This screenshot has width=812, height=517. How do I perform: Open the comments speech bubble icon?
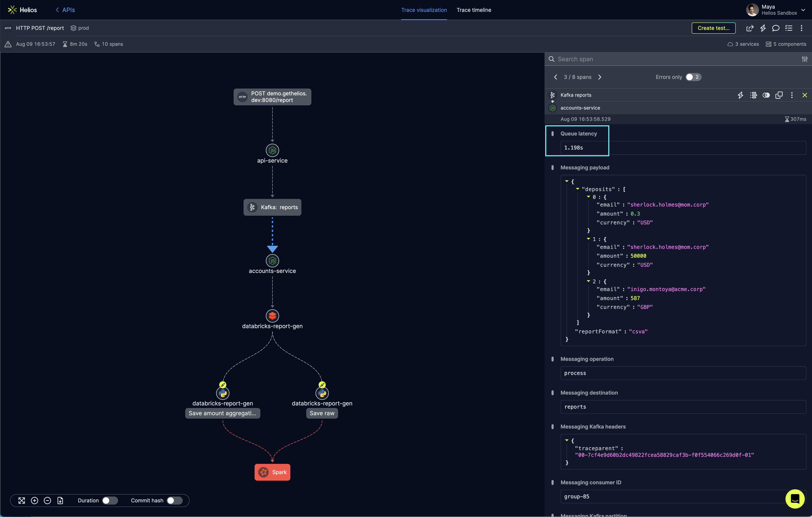(776, 28)
